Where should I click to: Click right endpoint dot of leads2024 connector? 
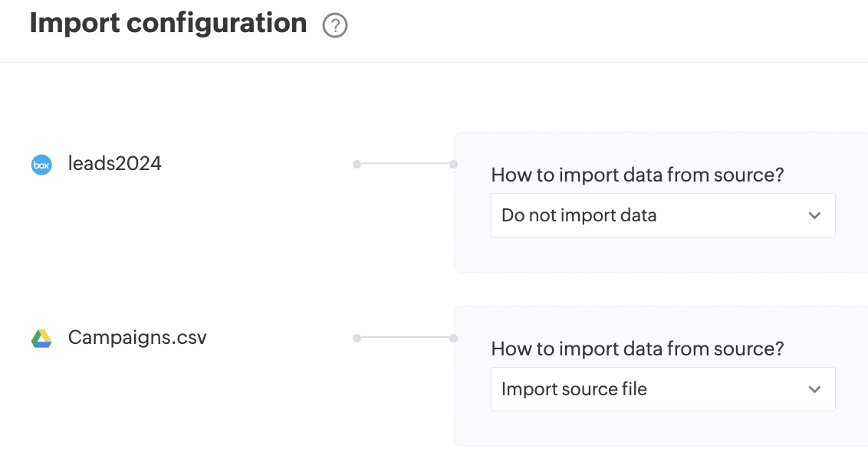coord(453,164)
